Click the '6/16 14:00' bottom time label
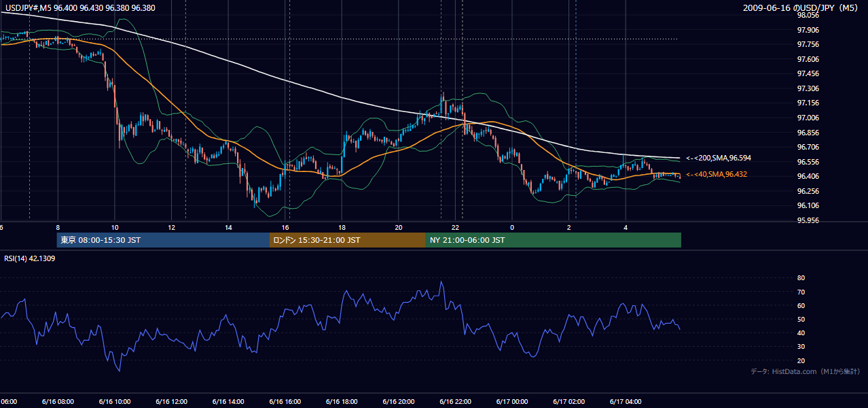This screenshot has width=868, height=408. (227, 401)
